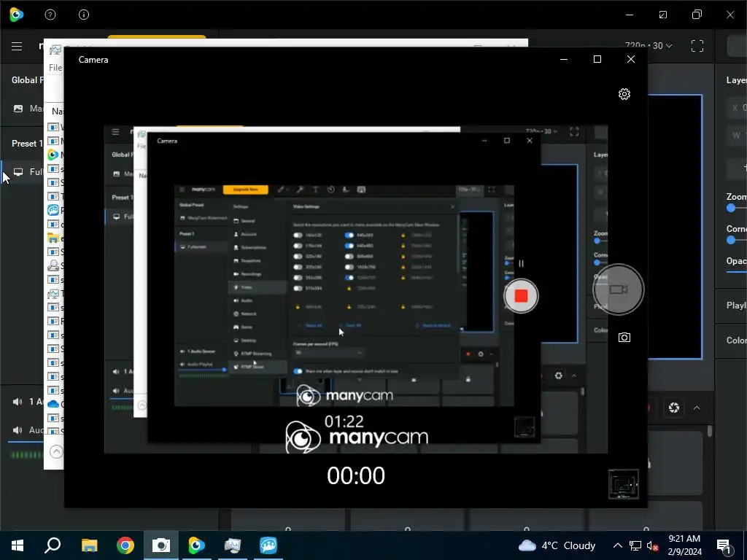
Task: Adjust the Zoom slider handle in ManyCam
Action: point(731,208)
